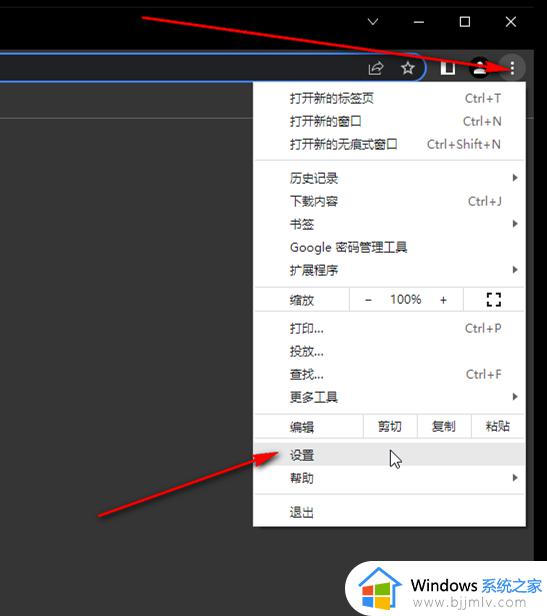Image resolution: width=547 pixels, height=616 pixels.
Task: Open 打开新的无痕式窗口 incognito window
Action: tap(389, 145)
